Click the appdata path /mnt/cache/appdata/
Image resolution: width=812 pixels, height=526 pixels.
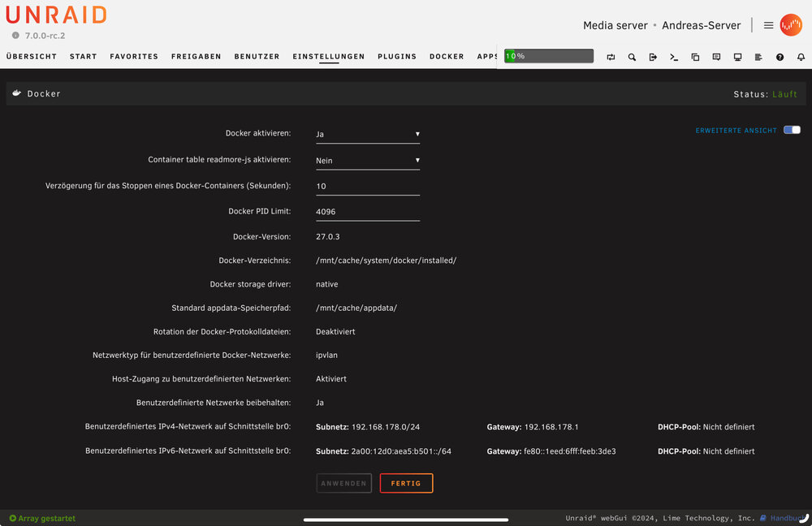[x=356, y=308]
